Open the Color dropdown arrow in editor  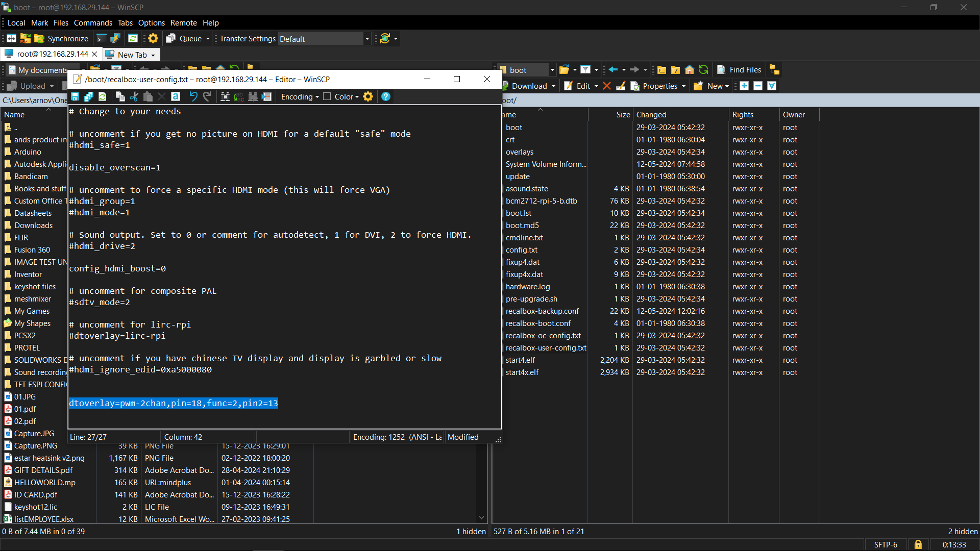pos(357,97)
